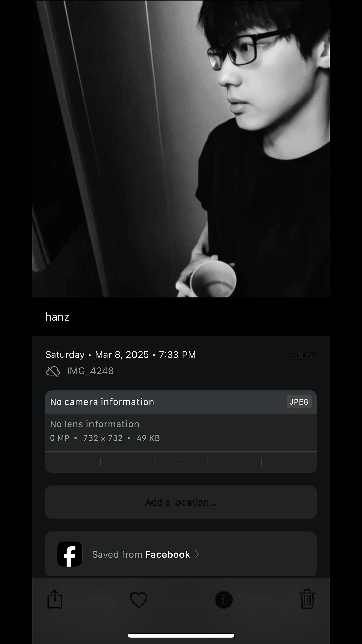Tap the crossed-out cloud sync icon
The height and width of the screenshot is (644, 362).
pos(53,371)
